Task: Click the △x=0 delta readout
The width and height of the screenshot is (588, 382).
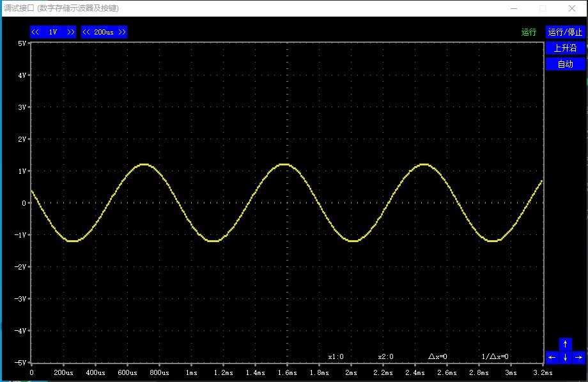Action: pyautogui.click(x=437, y=356)
